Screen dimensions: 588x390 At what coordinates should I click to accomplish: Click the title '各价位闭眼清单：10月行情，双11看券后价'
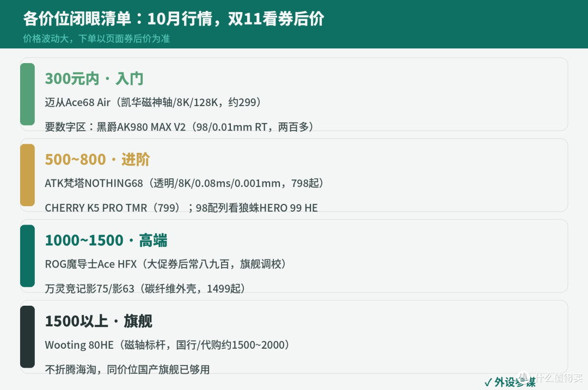[x=173, y=18]
